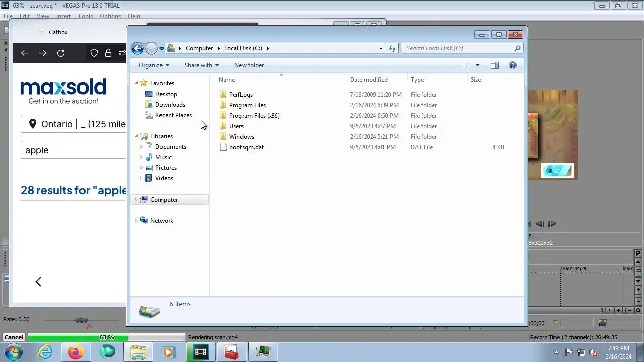Step to previous frame in VEGAS preview
Image resolution: width=644 pixels, height=362 pixels.
coord(540,224)
